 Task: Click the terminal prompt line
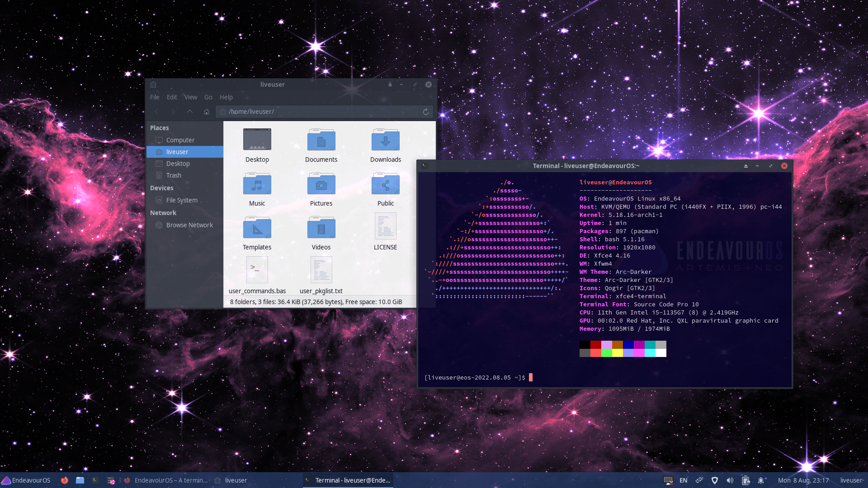tap(478, 377)
